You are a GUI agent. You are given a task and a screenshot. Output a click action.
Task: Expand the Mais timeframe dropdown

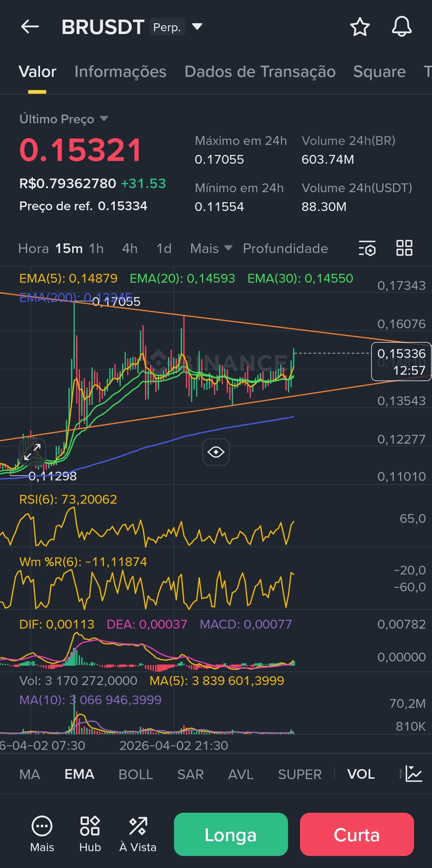(211, 248)
